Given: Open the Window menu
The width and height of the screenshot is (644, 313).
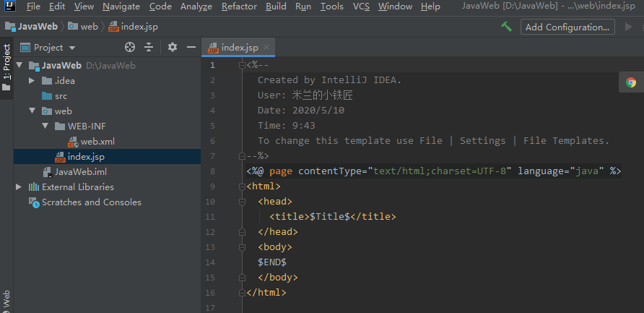Looking at the screenshot, I should coord(395,7).
